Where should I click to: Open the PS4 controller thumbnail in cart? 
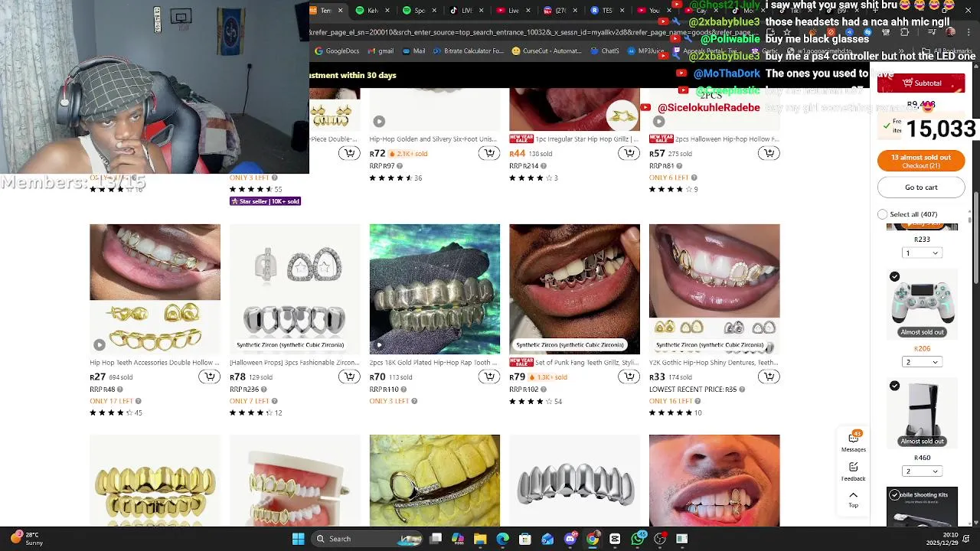click(x=922, y=303)
